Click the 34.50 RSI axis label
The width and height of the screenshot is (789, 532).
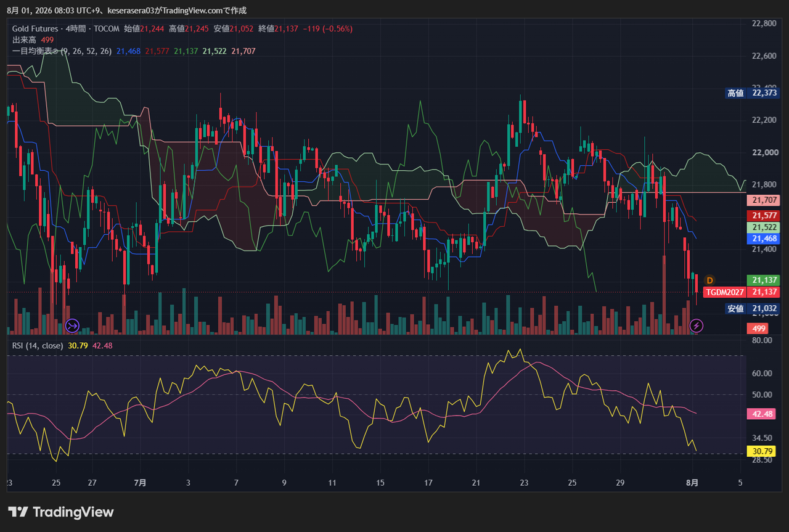(x=762, y=438)
